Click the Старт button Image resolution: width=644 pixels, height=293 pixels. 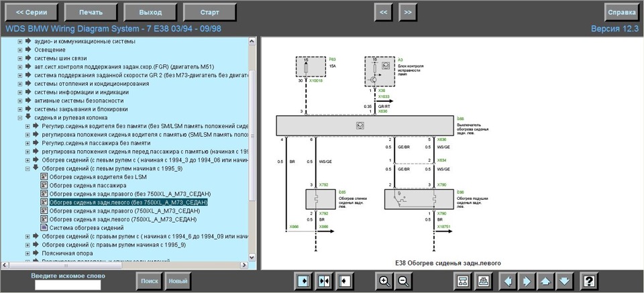(x=209, y=12)
